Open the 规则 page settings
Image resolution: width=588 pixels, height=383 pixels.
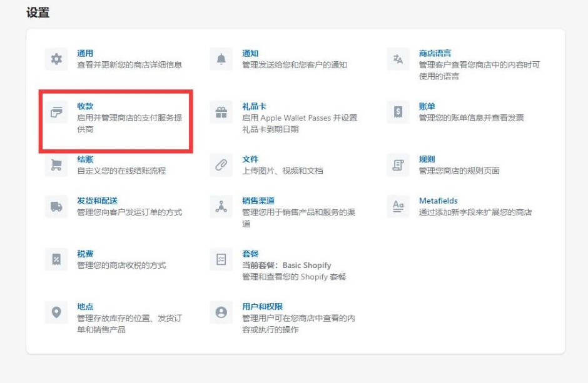[428, 159]
